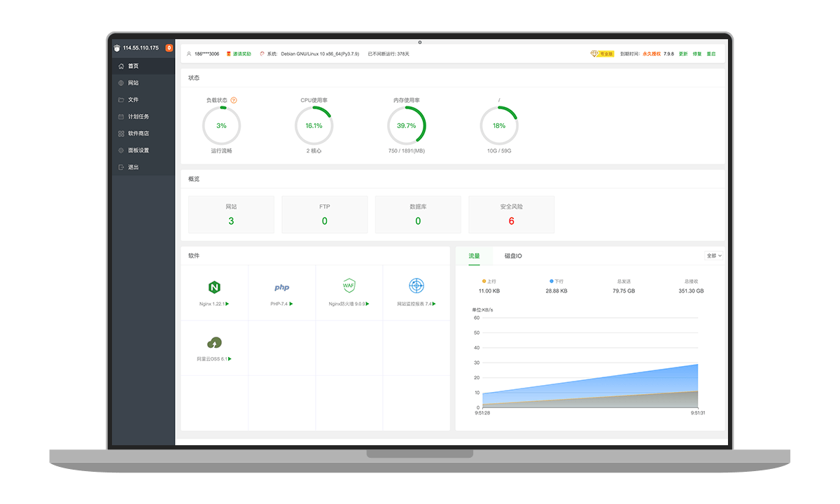Click the website monitoring report target icon
This screenshot has width=840, height=504.
(416, 286)
